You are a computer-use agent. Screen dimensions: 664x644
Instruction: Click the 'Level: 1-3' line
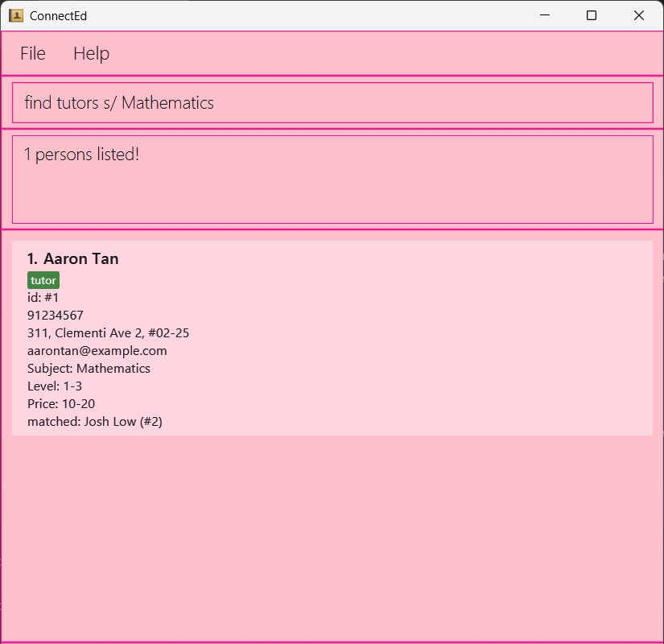click(x=55, y=386)
